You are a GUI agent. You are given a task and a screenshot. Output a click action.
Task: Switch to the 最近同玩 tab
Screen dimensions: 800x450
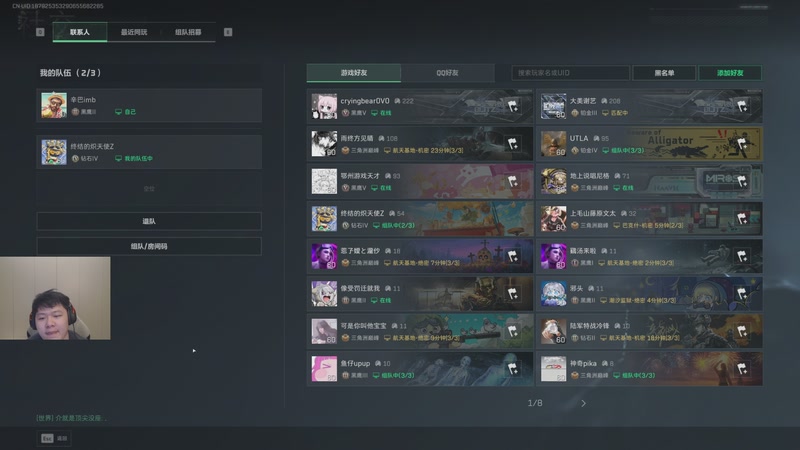tap(134, 32)
